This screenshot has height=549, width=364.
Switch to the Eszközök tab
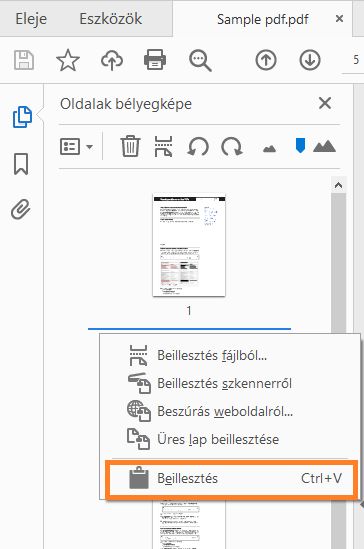[x=111, y=19]
